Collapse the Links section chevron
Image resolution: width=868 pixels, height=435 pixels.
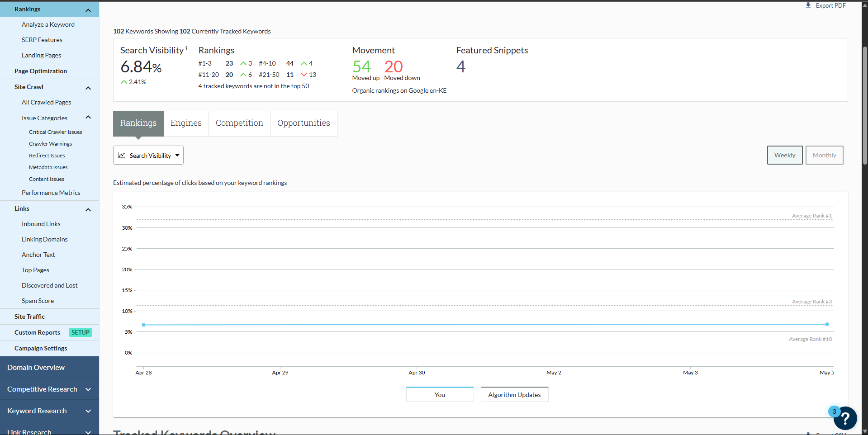tap(88, 209)
